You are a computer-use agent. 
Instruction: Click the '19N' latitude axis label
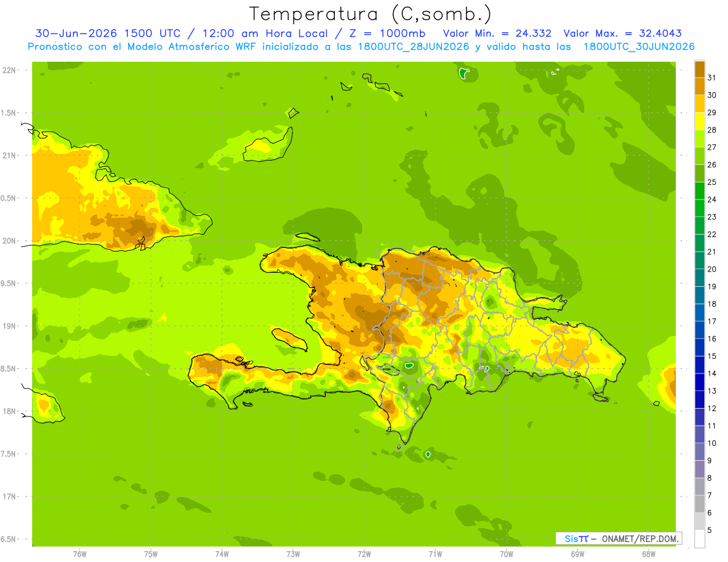[x=10, y=326]
